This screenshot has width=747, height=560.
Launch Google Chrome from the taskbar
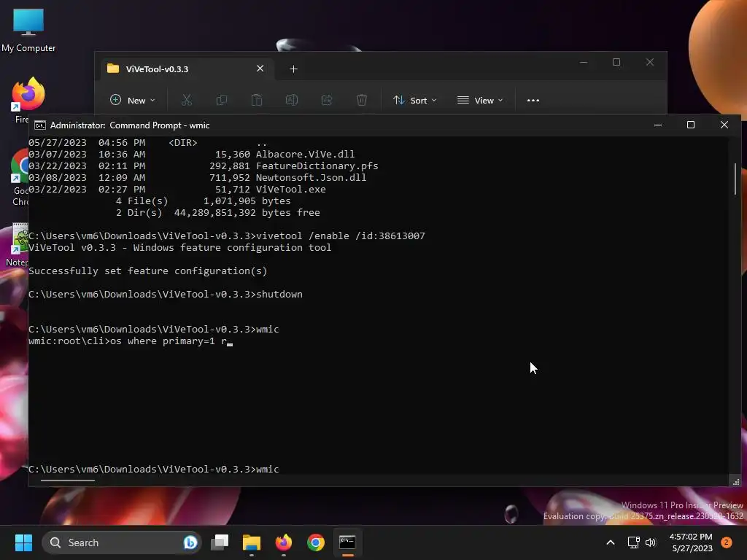[315, 542]
